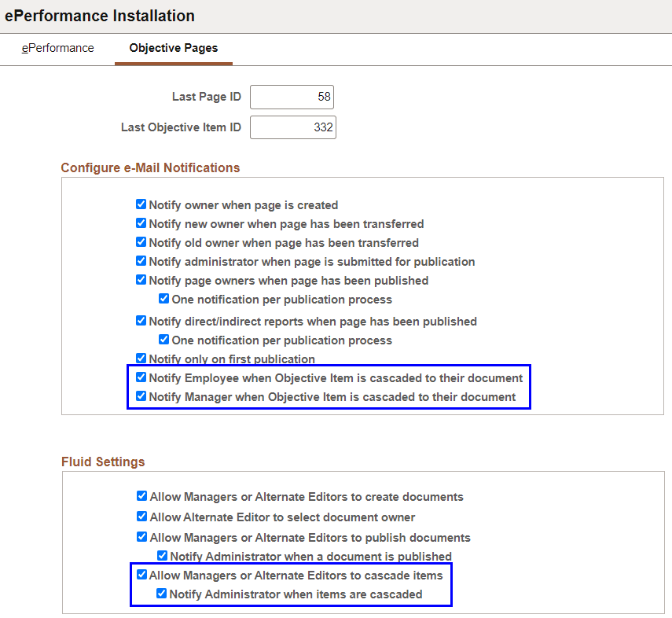672x618 pixels.
Task: Toggle One notification per publication process under page owners
Action: coord(163,298)
